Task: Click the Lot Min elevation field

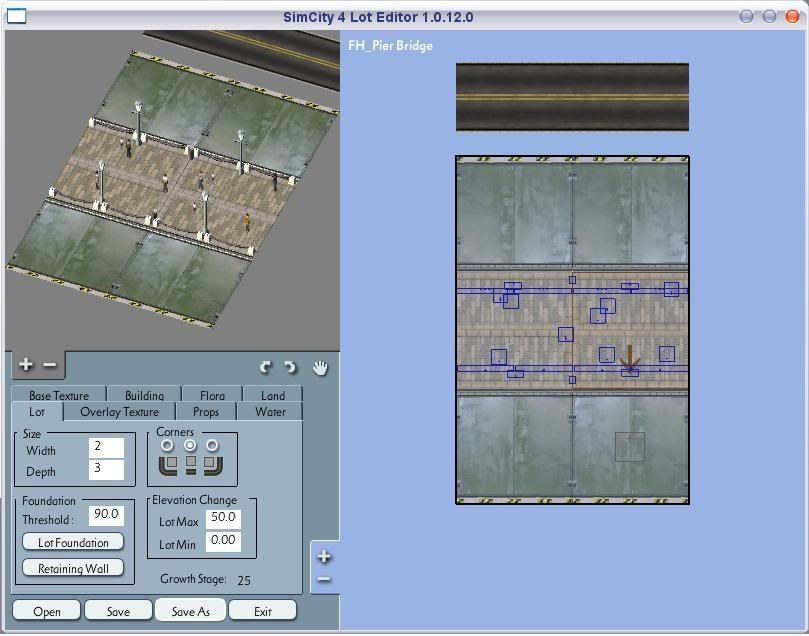Action: click(x=223, y=542)
